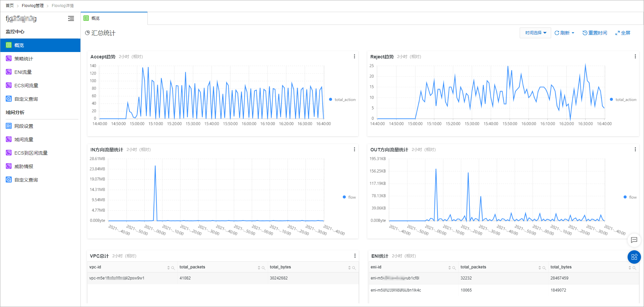Toggle flow legend in IN方向流量统计 chart
This screenshot has height=307, width=644.
coord(349,197)
